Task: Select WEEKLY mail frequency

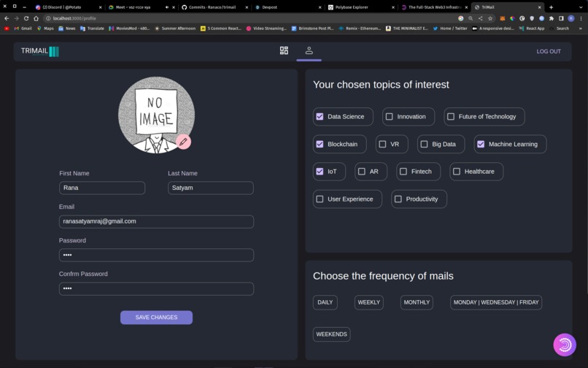Action: (x=369, y=302)
